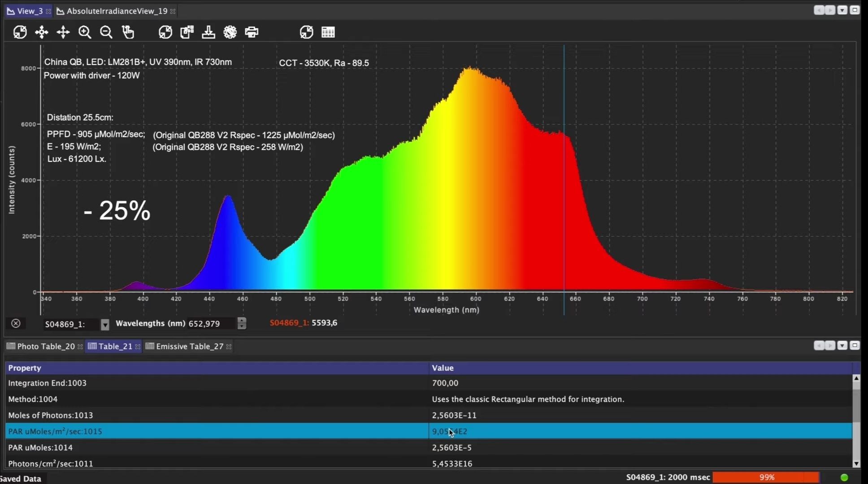Viewport: 868px width, 484px height.
Task: Click the circular arrows icon beside table icon
Action: (x=307, y=32)
